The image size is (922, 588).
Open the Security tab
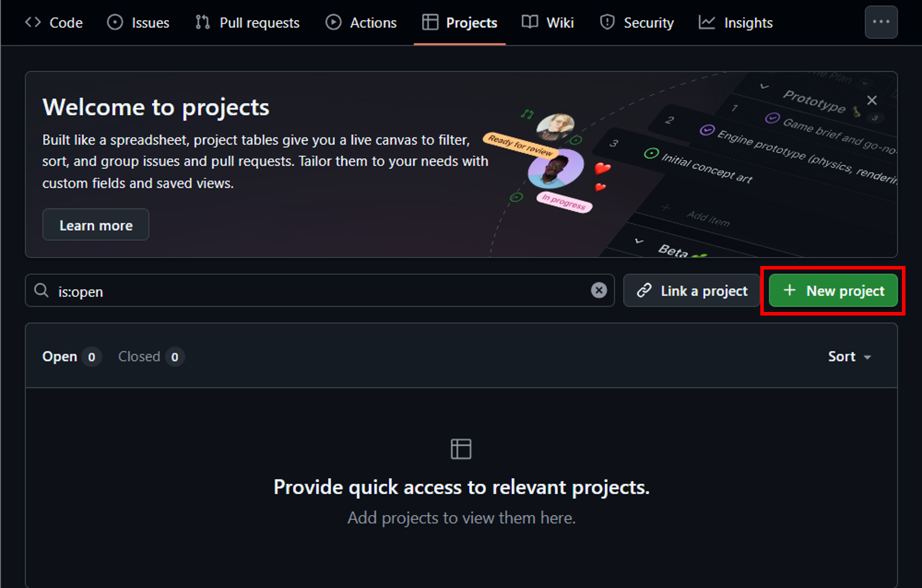click(x=637, y=23)
